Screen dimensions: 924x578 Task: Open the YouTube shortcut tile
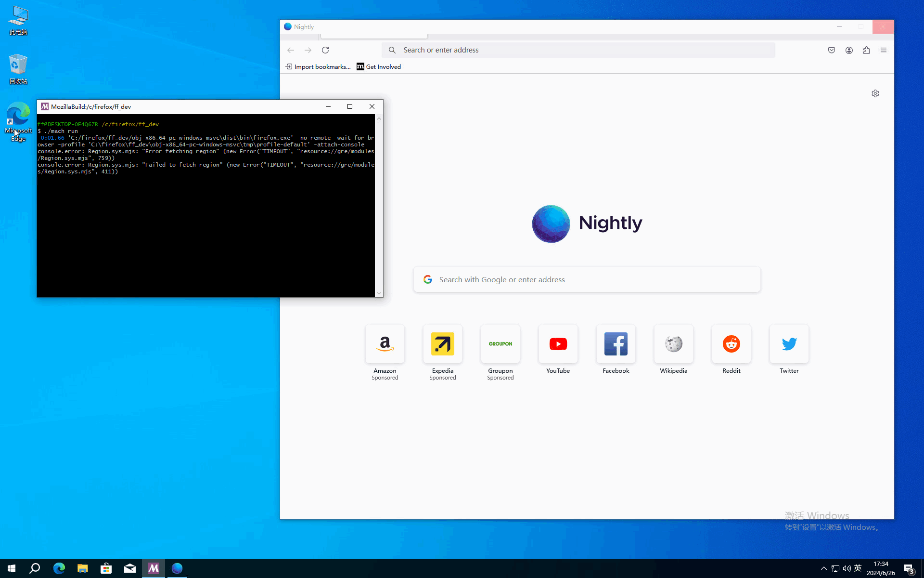pos(558,344)
